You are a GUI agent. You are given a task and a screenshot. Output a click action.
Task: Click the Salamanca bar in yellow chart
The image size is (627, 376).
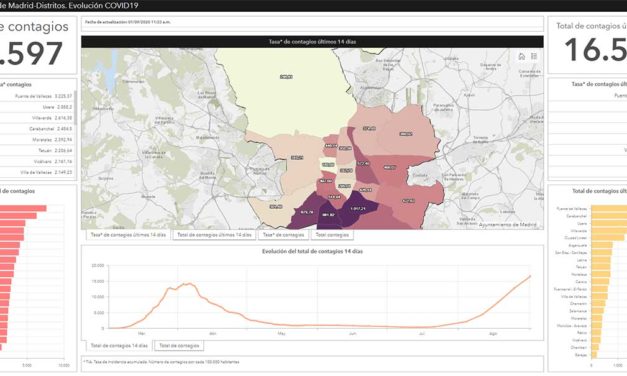tap(597, 311)
